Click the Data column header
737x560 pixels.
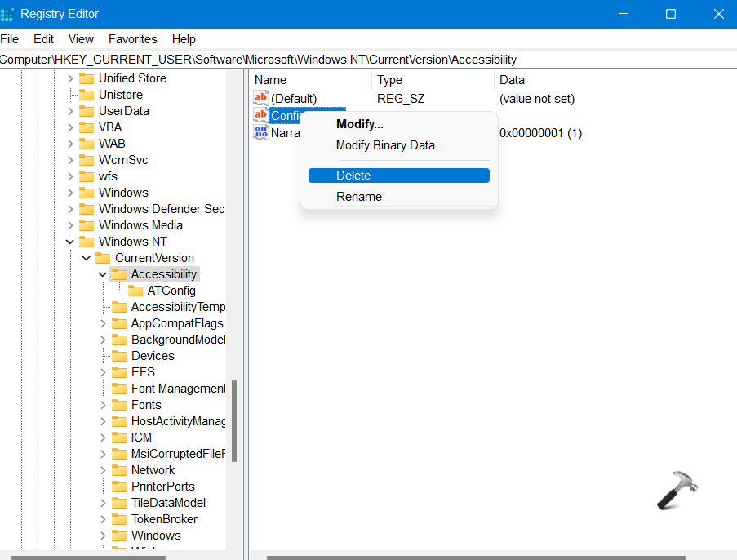pos(615,80)
